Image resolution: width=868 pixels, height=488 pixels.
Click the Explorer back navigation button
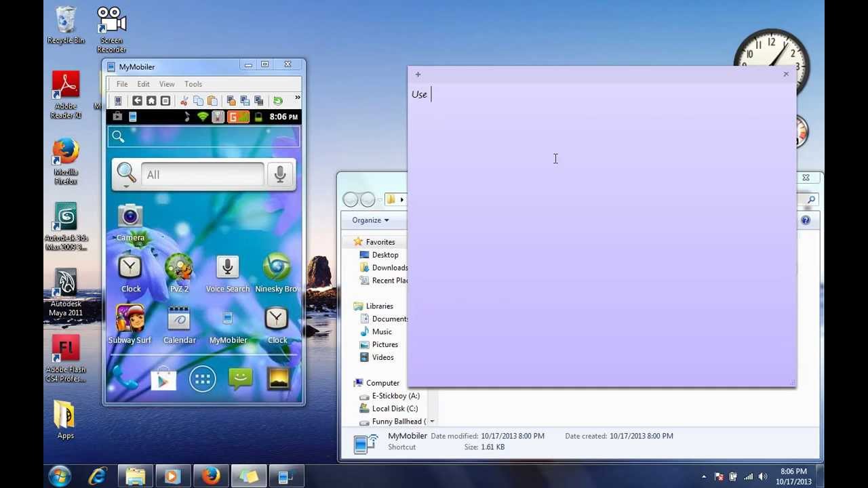point(351,199)
